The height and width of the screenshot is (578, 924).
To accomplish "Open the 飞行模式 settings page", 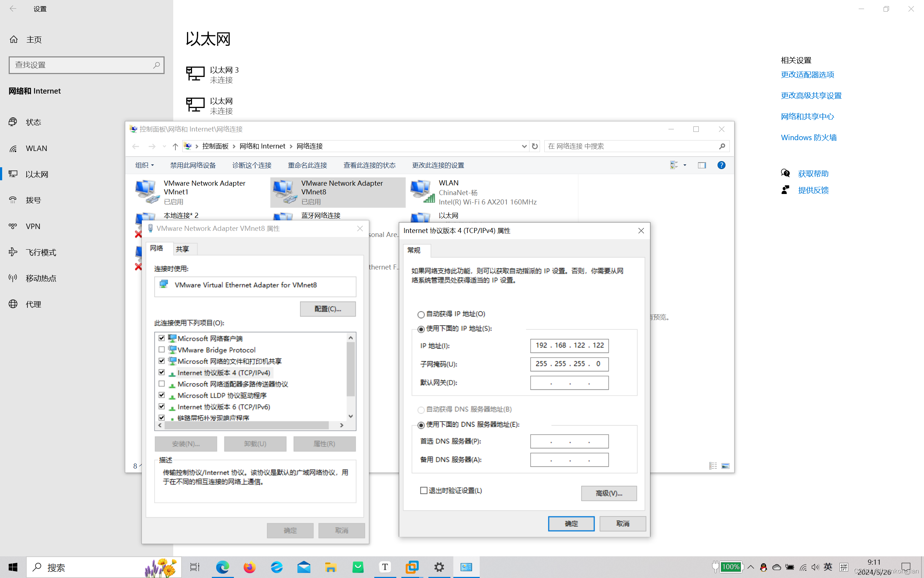I will 41,252.
